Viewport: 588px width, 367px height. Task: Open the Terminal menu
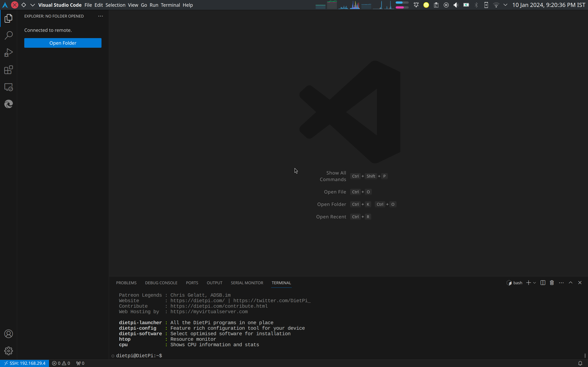tap(170, 5)
